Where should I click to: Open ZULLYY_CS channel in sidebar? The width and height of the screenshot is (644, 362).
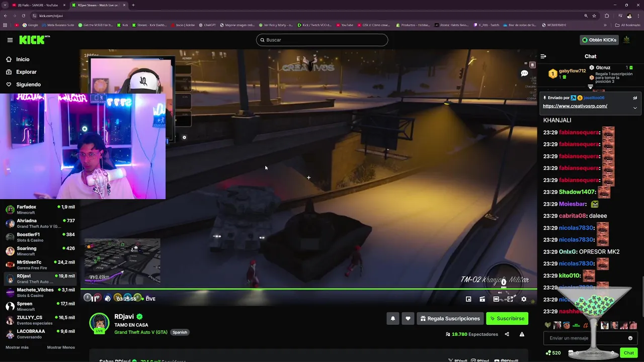point(40,320)
